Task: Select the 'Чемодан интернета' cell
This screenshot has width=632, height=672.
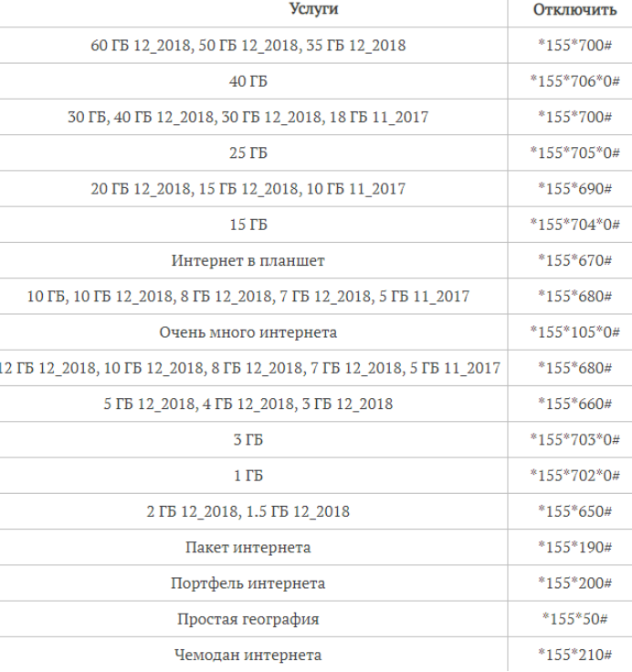Action: (x=248, y=655)
